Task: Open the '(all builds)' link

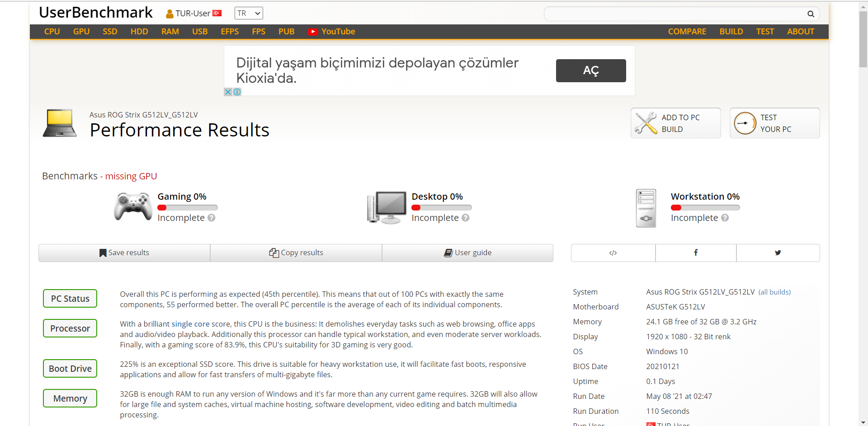Action: pyautogui.click(x=774, y=292)
